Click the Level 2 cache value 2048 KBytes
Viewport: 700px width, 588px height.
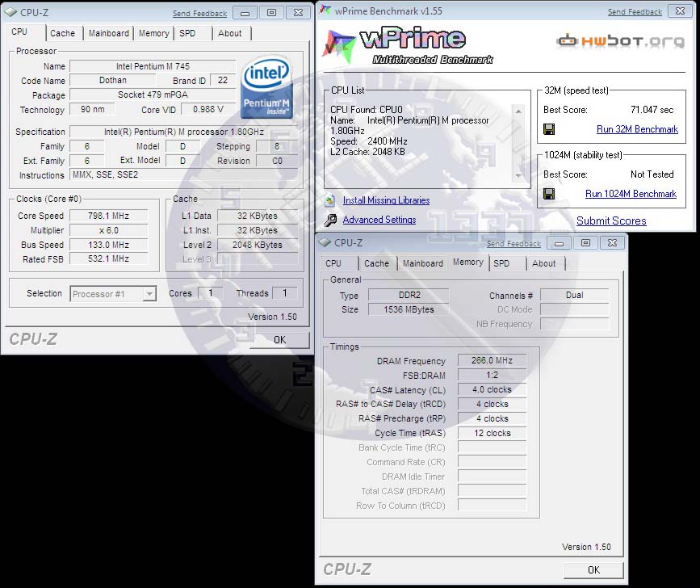[257, 245]
